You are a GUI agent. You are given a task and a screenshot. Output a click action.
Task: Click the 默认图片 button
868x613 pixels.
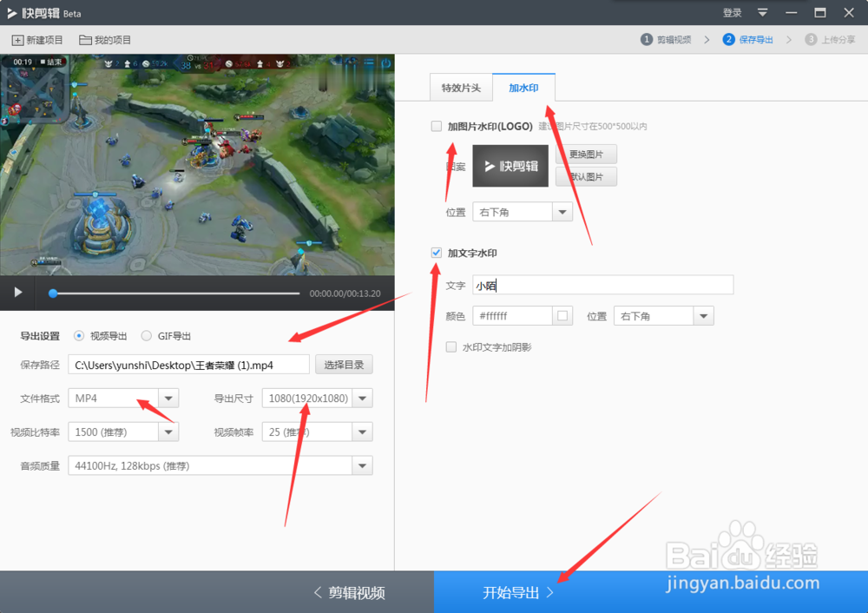tap(586, 176)
